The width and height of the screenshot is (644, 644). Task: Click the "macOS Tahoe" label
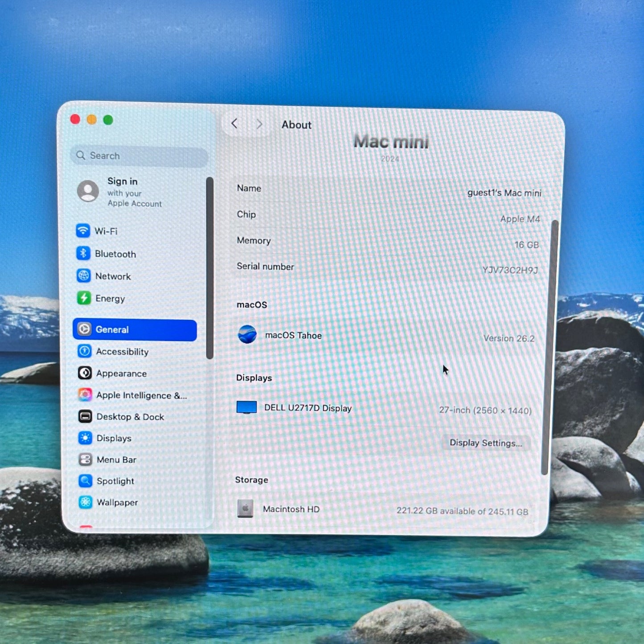pyautogui.click(x=293, y=335)
